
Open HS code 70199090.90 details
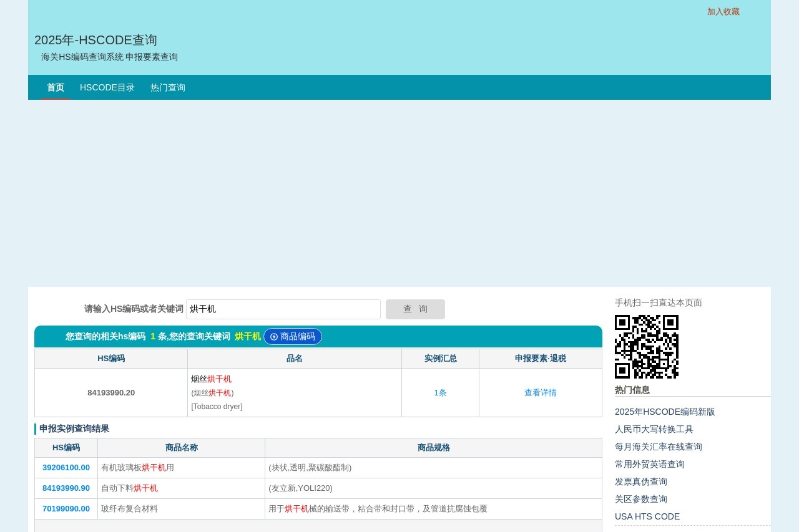click(66, 509)
